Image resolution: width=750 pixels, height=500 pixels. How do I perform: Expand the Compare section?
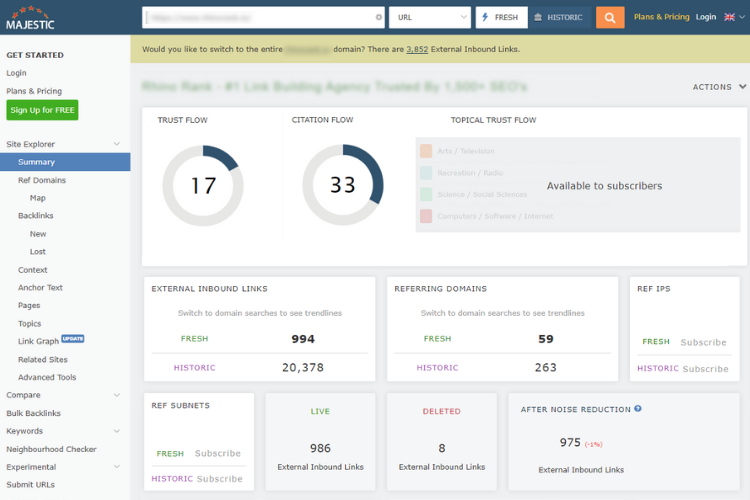coord(116,395)
